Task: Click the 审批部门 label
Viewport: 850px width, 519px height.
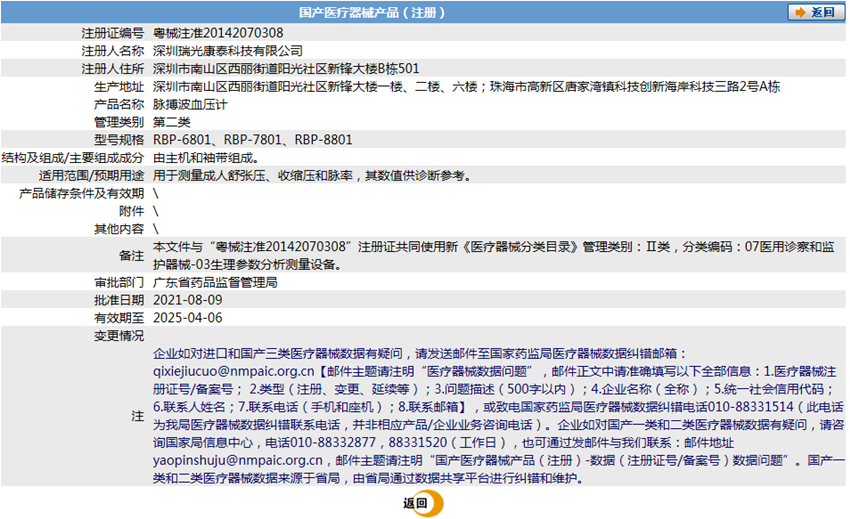Action: pyautogui.click(x=119, y=283)
